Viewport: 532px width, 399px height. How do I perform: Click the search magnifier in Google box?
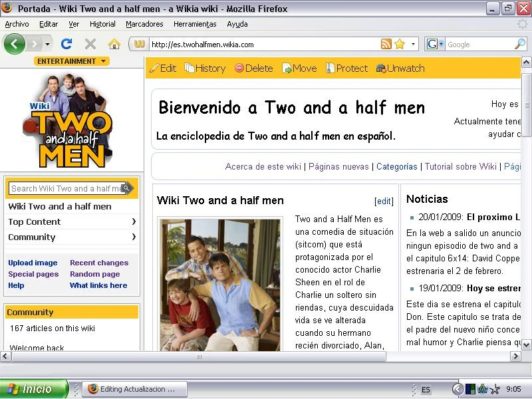tap(520, 44)
